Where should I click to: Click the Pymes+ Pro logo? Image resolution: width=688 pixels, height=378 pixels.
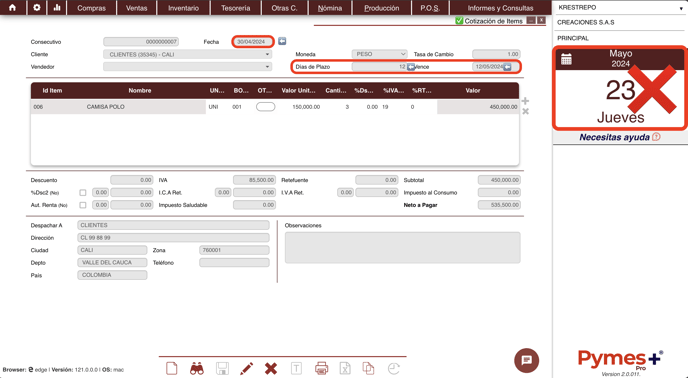pyautogui.click(x=620, y=361)
